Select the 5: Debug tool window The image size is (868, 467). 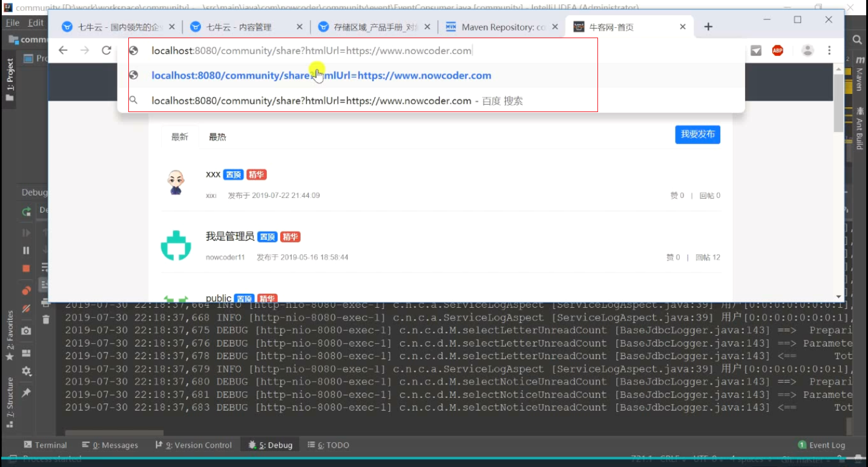(x=271, y=445)
